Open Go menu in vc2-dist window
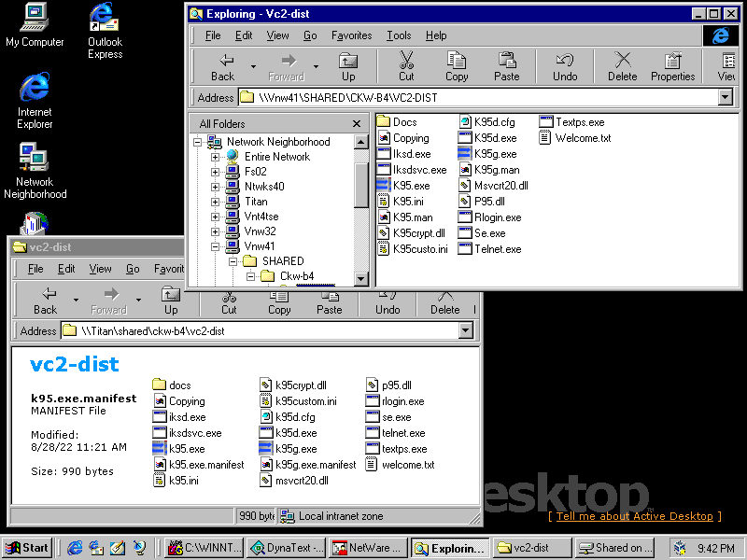This screenshot has width=747, height=560. pyautogui.click(x=133, y=269)
